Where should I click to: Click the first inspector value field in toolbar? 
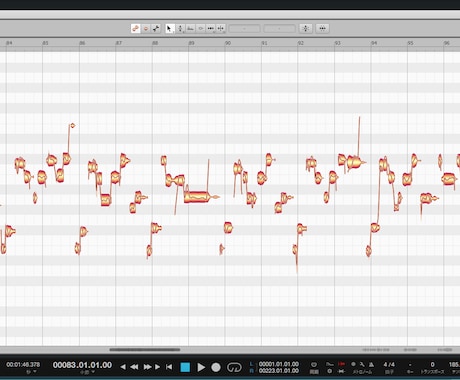244,29
